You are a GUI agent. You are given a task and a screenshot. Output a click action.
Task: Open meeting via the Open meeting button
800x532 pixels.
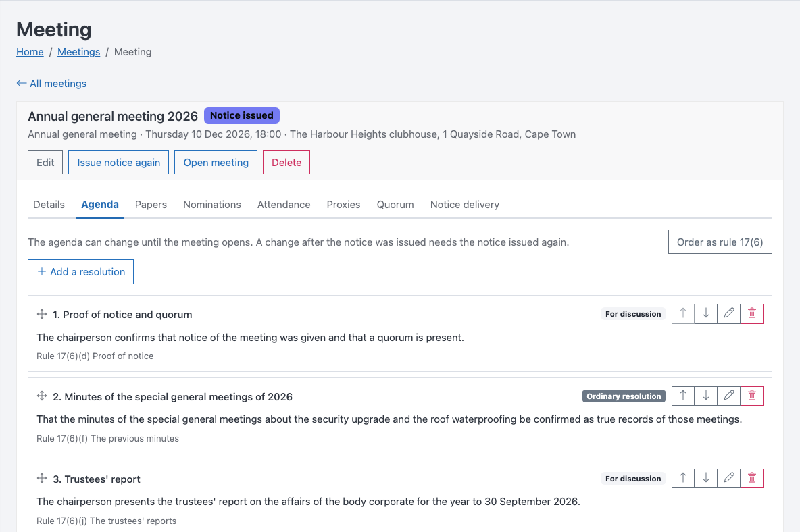216,162
